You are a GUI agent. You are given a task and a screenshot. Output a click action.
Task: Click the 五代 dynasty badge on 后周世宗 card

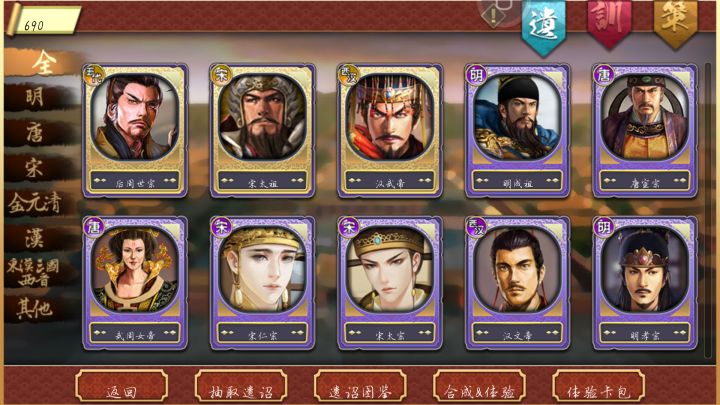click(95, 75)
